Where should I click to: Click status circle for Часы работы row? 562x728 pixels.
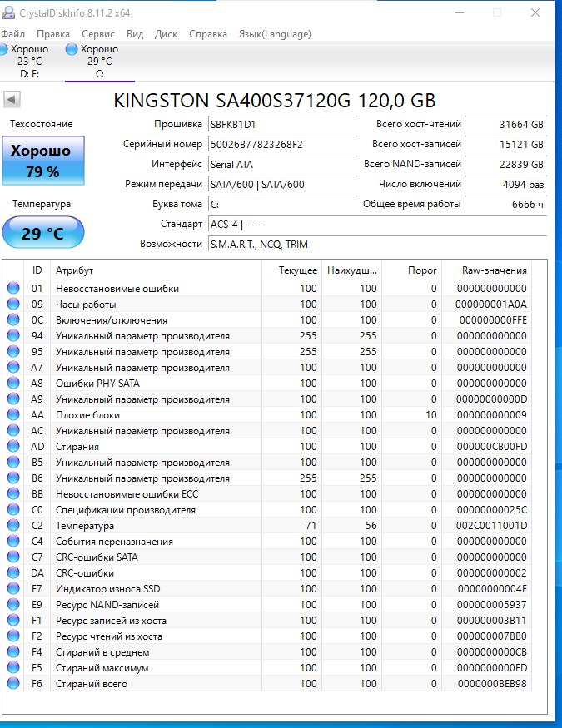click(13, 305)
